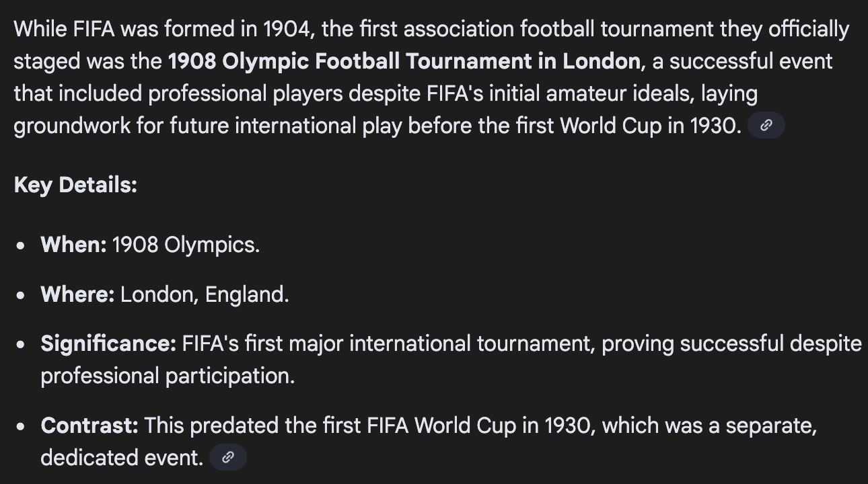The height and width of the screenshot is (484, 868).
Task: Click the source link icon after the first paragraph
Action: click(766, 126)
